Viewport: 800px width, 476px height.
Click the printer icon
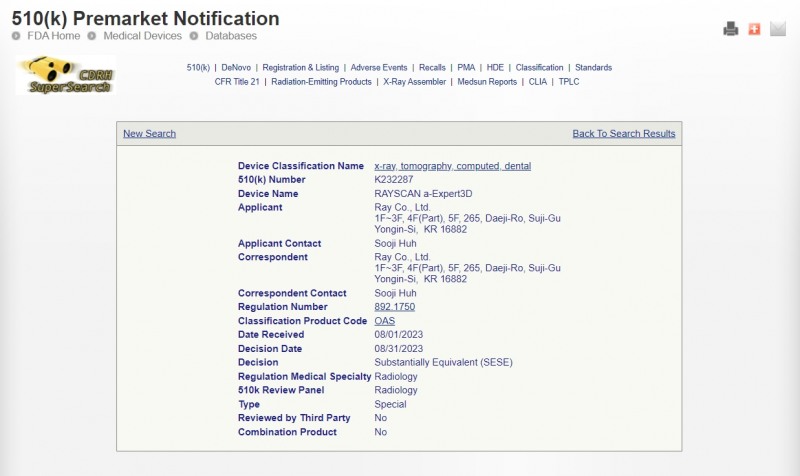coord(731,29)
